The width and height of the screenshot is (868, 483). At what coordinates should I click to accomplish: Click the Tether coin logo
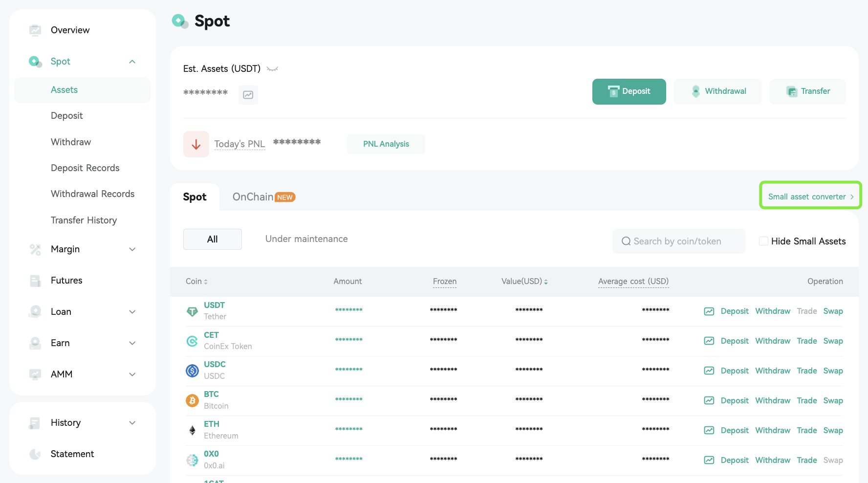[192, 311]
